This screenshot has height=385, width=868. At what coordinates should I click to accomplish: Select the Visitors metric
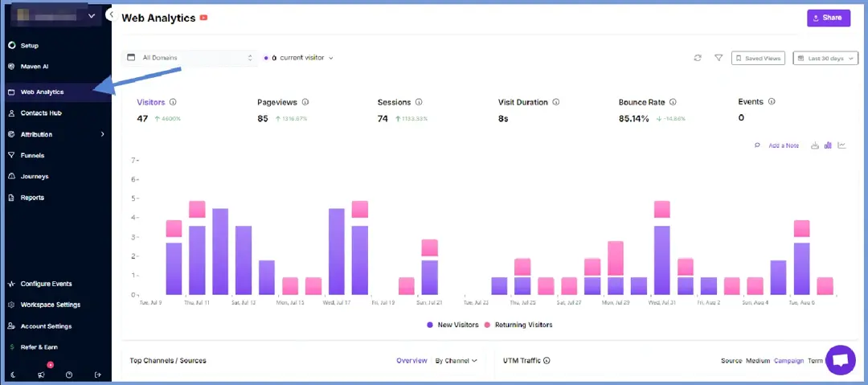coord(150,103)
